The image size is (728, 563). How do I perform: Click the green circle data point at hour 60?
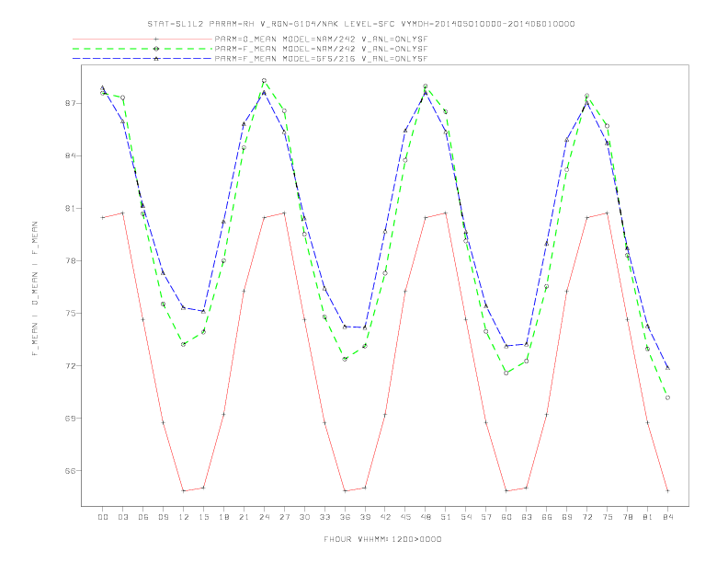506,373
